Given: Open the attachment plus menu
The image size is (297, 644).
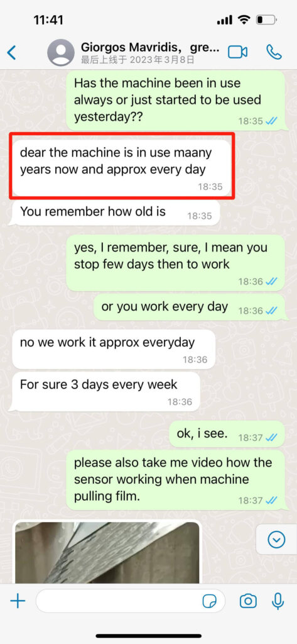Looking at the screenshot, I should tap(18, 602).
